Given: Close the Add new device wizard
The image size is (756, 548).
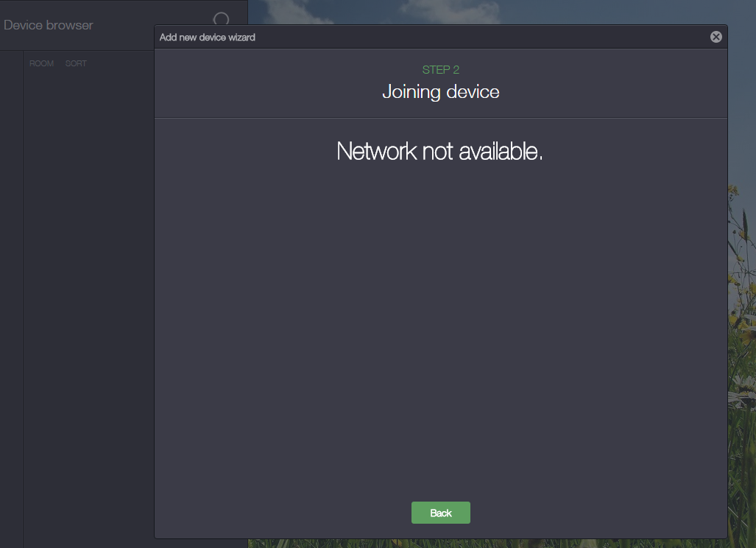Looking at the screenshot, I should 716,37.
